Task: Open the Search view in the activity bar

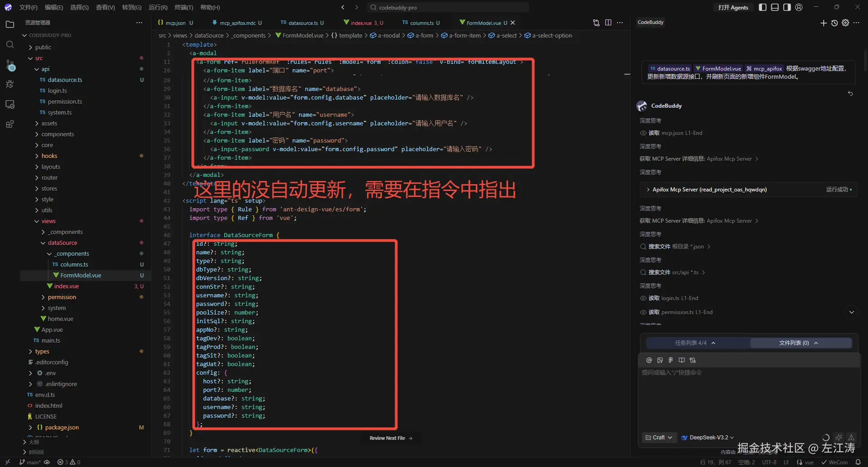Action: pos(10,44)
